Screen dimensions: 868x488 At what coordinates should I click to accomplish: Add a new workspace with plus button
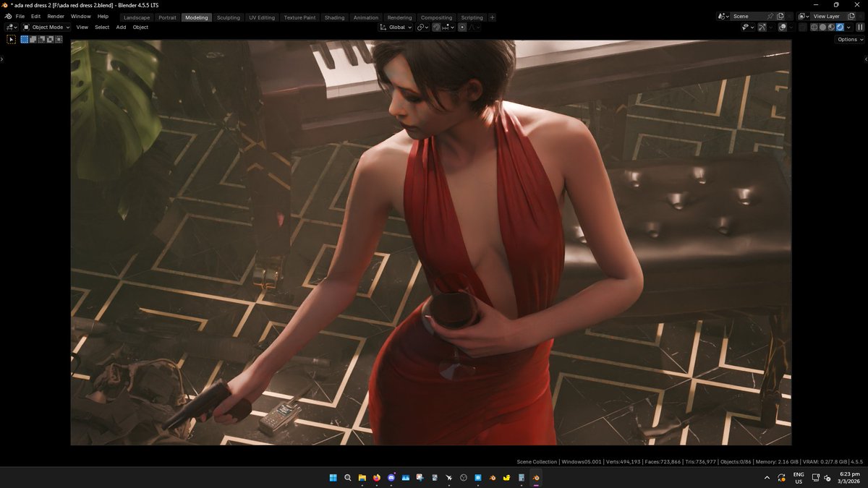(493, 17)
